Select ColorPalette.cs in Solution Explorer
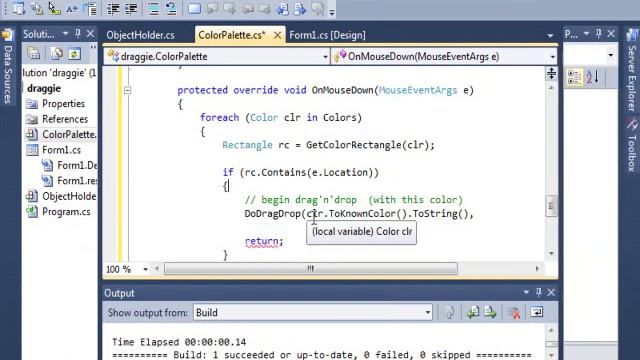Viewport: 640px width, 360px height. click(x=69, y=134)
